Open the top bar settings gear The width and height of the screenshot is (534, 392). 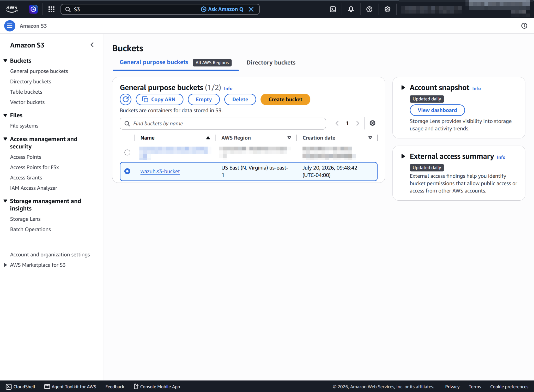tap(387, 9)
